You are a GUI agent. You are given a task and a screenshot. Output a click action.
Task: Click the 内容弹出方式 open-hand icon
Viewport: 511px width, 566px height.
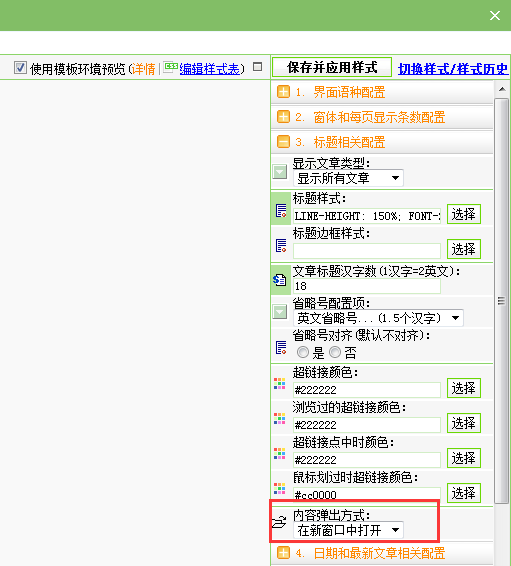coord(279,522)
